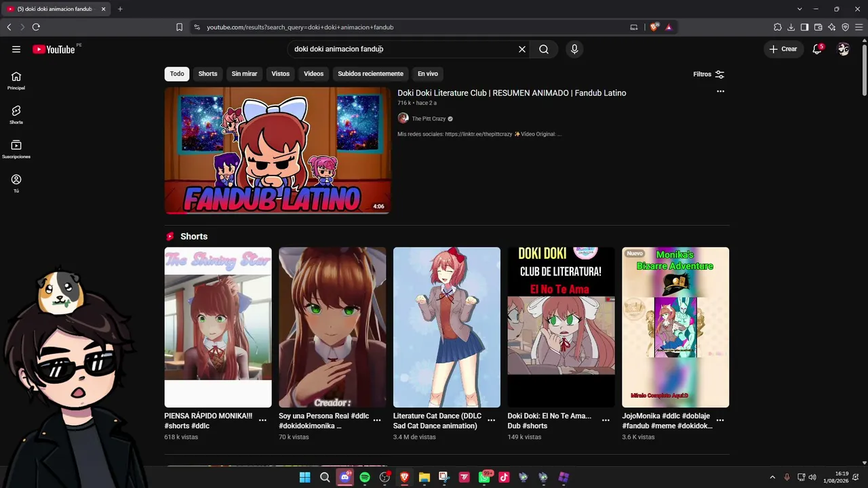Open Discord from the taskbar
The height and width of the screenshot is (488, 868).
pyautogui.click(x=345, y=477)
